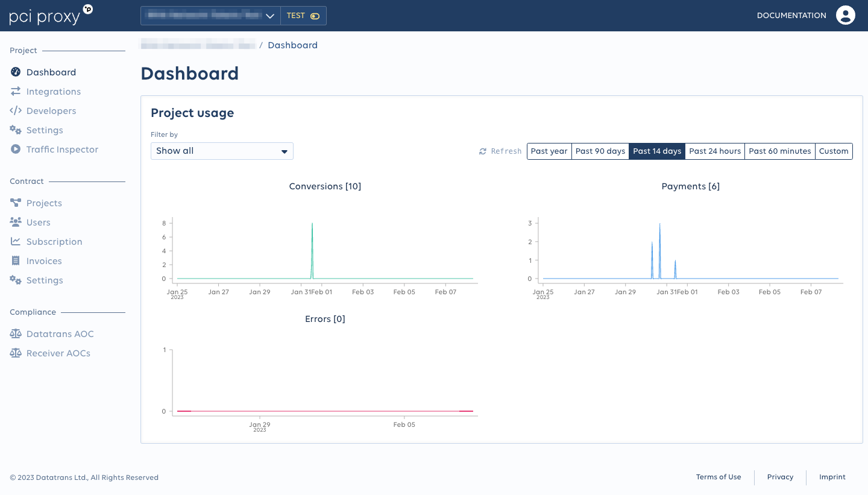Image resolution: width=868 pixels, height=495 pixels.
Task: Click the Developers code brackets icon
Action: tap(16, 111)
